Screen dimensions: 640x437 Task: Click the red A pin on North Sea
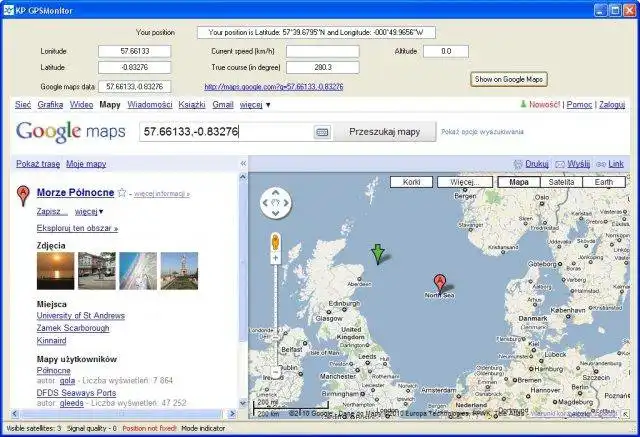[x=440, y=284]
